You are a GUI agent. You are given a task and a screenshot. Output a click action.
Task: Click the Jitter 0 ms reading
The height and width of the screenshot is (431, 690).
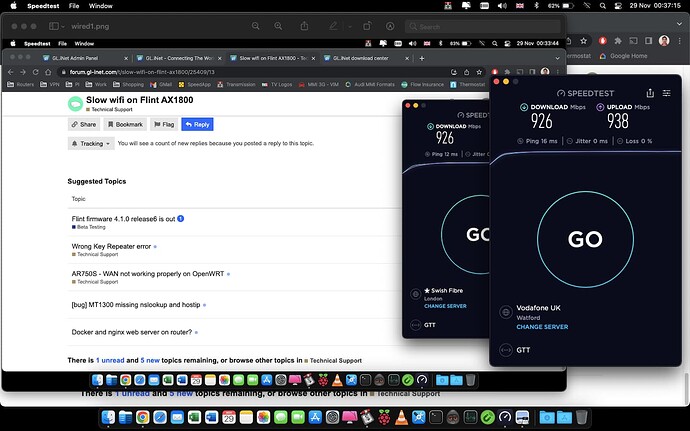tap(587, 141)
